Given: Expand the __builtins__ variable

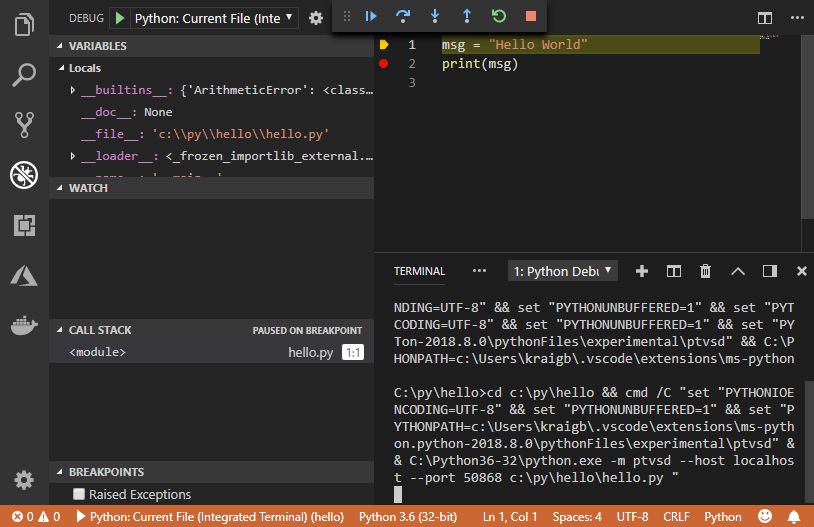Looking at the screenshot, I should tap(73, 90).
